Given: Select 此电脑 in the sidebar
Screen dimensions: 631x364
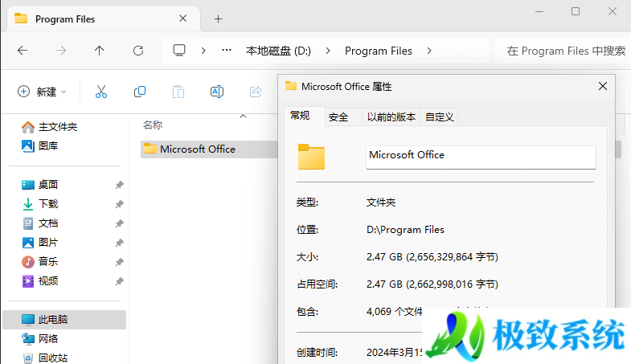Looking at the screenshot, I should (64, 320).
